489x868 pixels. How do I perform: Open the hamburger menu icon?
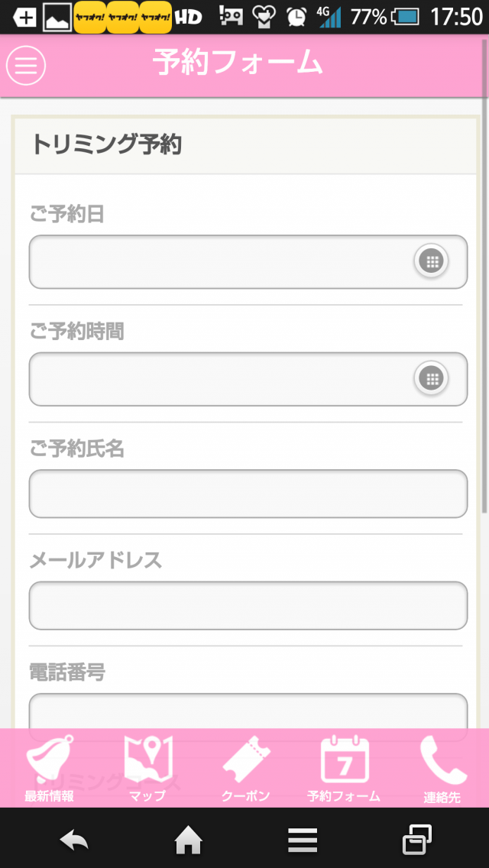click(x=25, y=65)
